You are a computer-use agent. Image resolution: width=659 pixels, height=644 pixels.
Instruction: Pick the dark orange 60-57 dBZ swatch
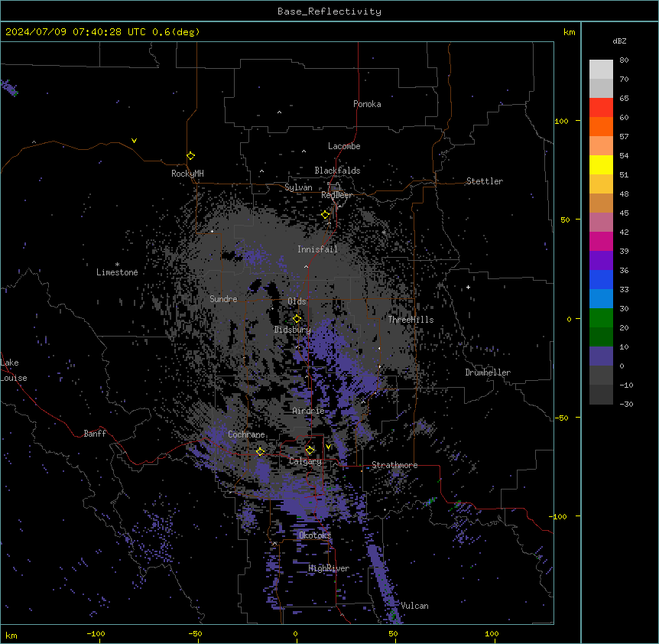601,126
